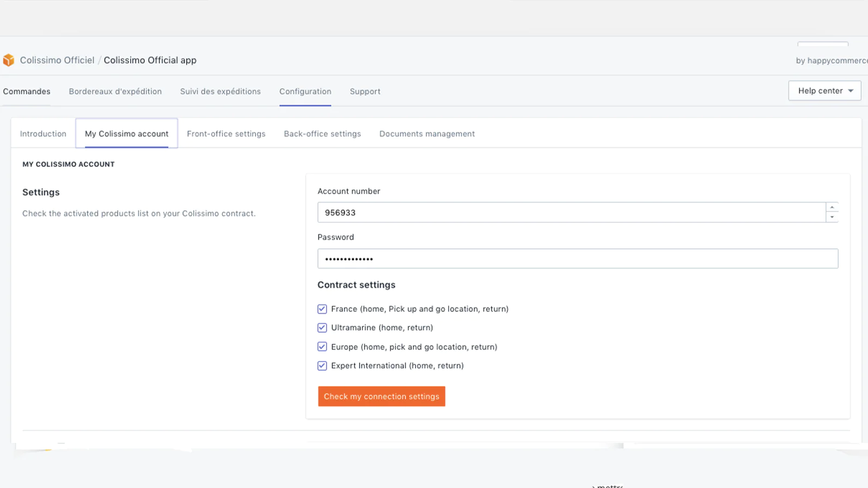Go to the Commandes tab
This screenshot has height=488, width=868.
27,92
